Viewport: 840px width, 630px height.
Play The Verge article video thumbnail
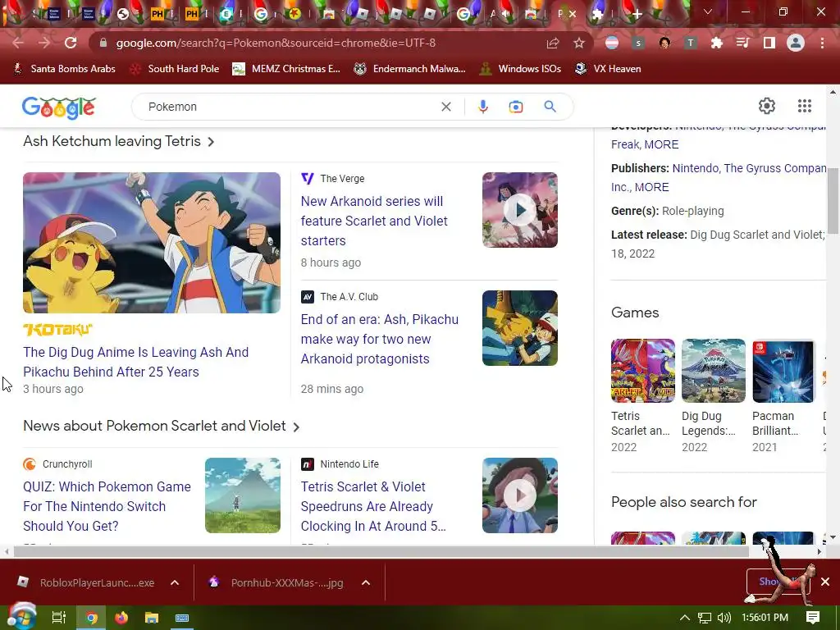(x=519, y=210)
